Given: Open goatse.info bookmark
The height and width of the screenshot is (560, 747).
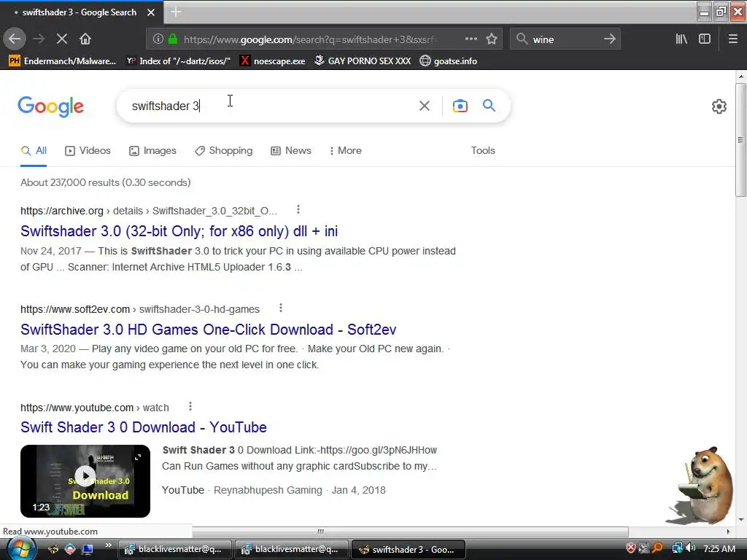Looking at the screenshot, I should pyautogui.click(x=449, y=61).
